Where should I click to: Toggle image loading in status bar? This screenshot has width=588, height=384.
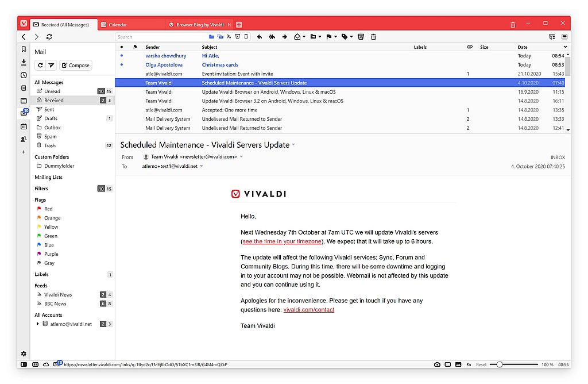[458, 364]
